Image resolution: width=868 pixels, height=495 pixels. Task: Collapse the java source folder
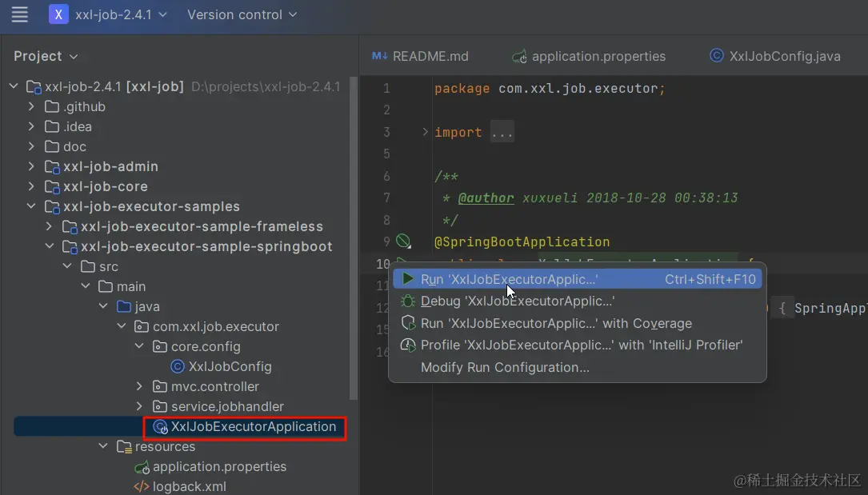[x=103, y=305]
